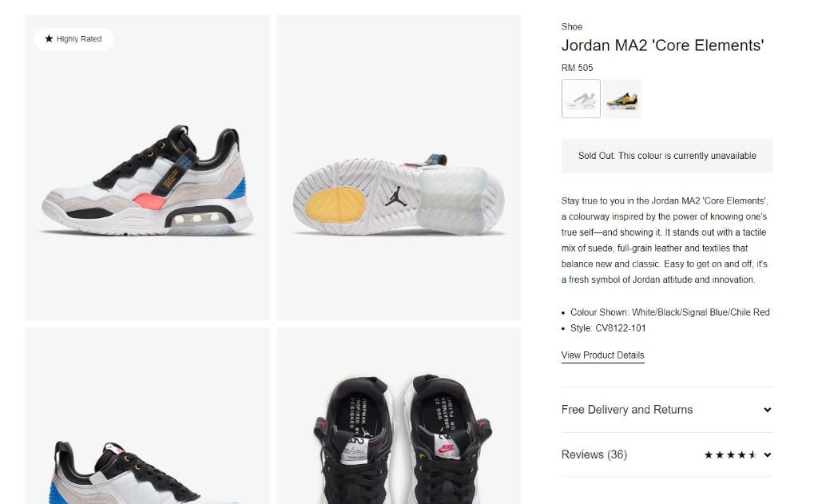Click the Jordan MA2 'Core Elements' title
This screenshot has height=504, width=818.
662,46
